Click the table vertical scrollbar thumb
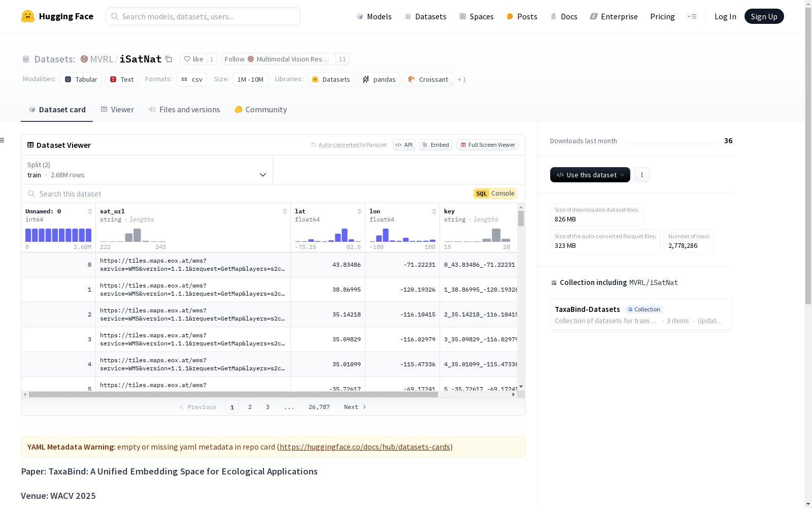This screenshot has width=812, height=508. 521,218
